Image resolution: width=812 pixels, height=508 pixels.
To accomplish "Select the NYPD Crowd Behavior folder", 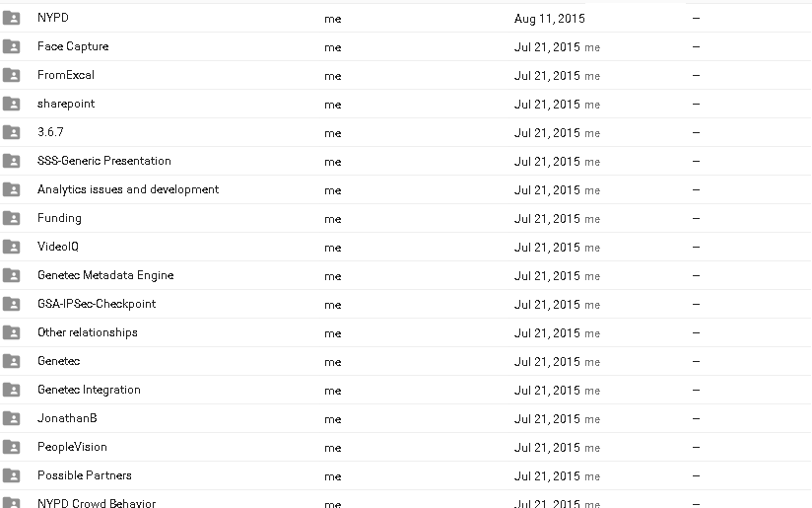I will pos(96,503).
